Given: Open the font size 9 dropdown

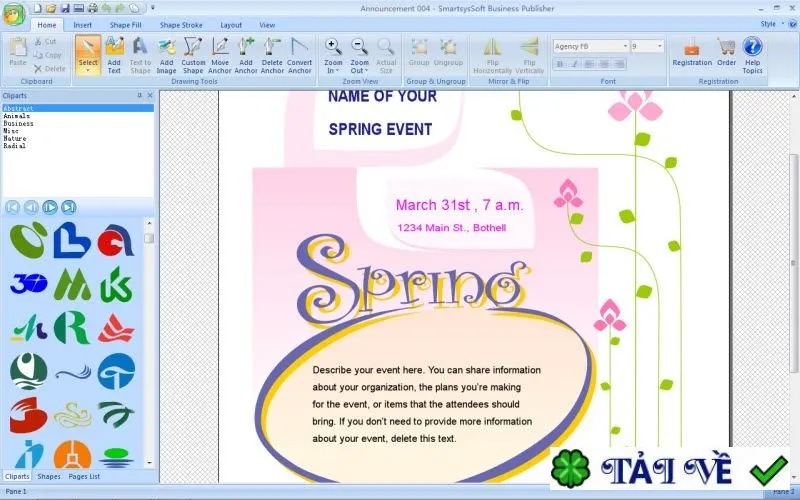Looking at the screenshot, I should pyautogui.click(x=660, y=46).
